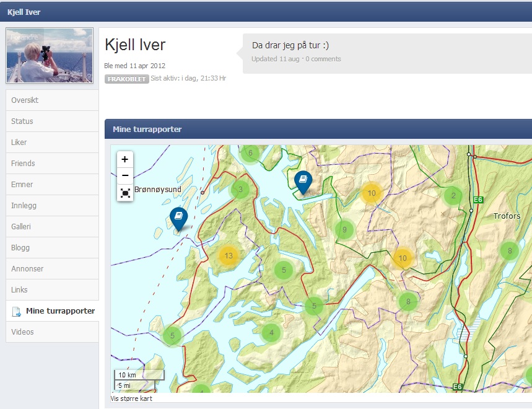Click the green cluster marker labeled 2
The height and width of the screenshot is (409, 532).
tap(453, 196)
